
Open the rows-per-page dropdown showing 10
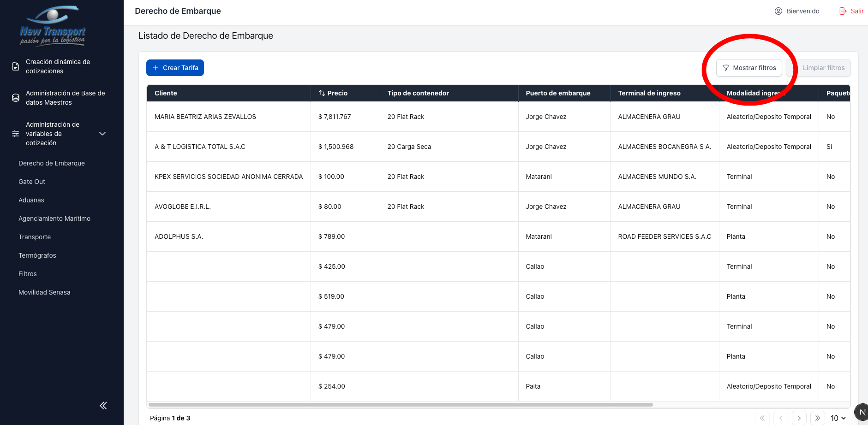click(x=838, y=418)
